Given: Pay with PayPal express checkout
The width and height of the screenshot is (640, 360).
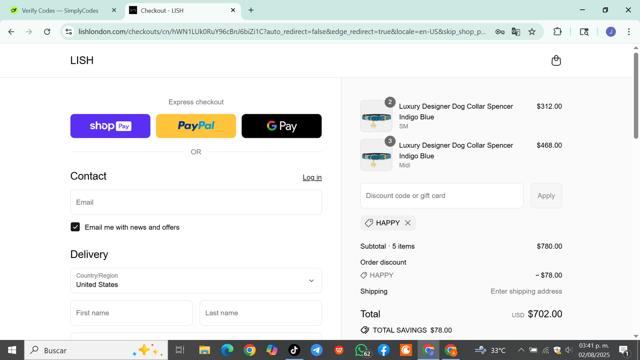Looking at the screenshot, I should 196,126.
